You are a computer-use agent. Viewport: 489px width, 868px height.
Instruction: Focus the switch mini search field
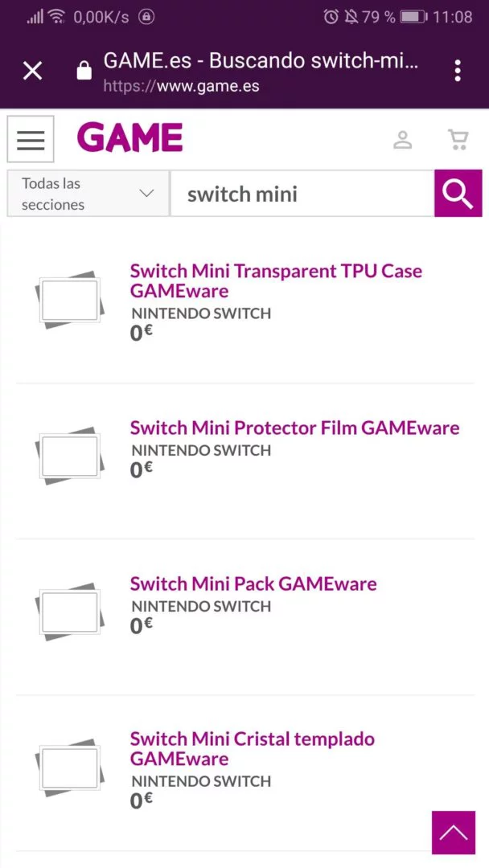tap(302, 193)
